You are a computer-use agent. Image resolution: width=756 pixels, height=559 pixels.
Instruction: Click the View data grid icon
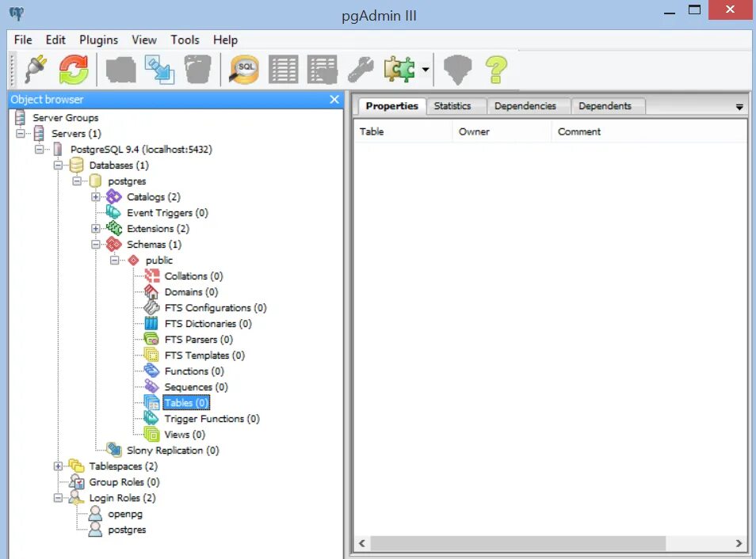(x=284, y=70)
